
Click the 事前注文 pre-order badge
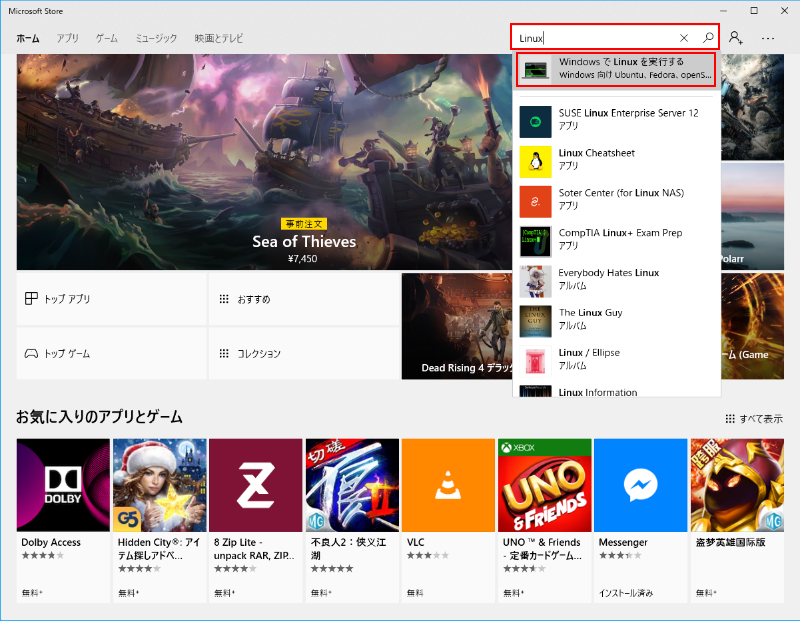pyautogui.click(x=304, y=223)
